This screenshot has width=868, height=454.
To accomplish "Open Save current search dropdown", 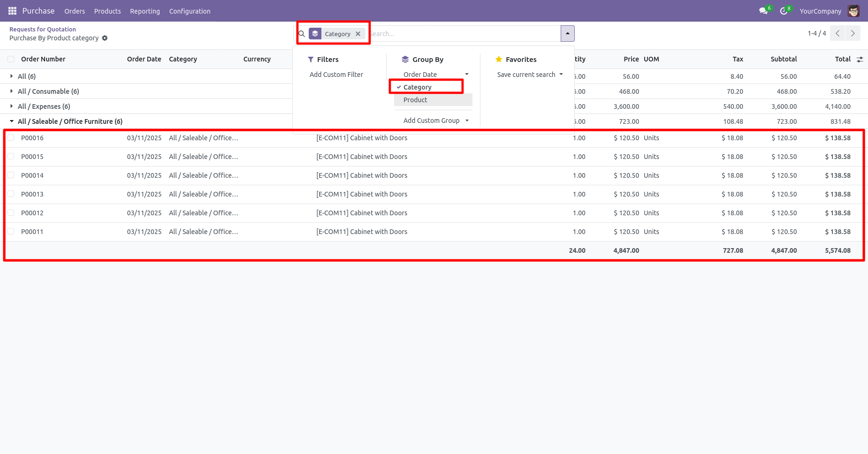I will tap(530, 75).
